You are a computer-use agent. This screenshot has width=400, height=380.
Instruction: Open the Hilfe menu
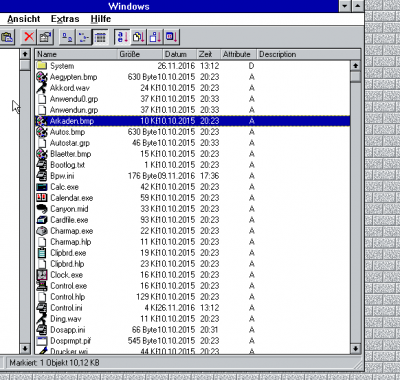pyautogui.click(x=101, y=19)
